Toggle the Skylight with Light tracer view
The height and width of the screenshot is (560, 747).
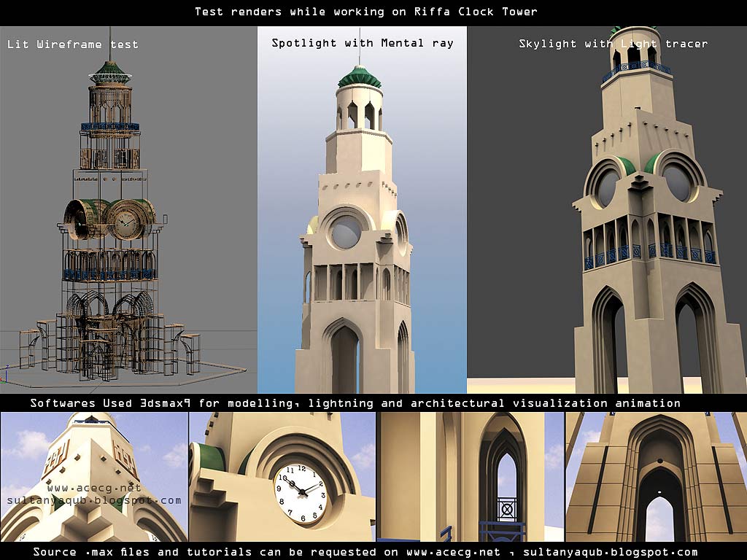[611, 43]
